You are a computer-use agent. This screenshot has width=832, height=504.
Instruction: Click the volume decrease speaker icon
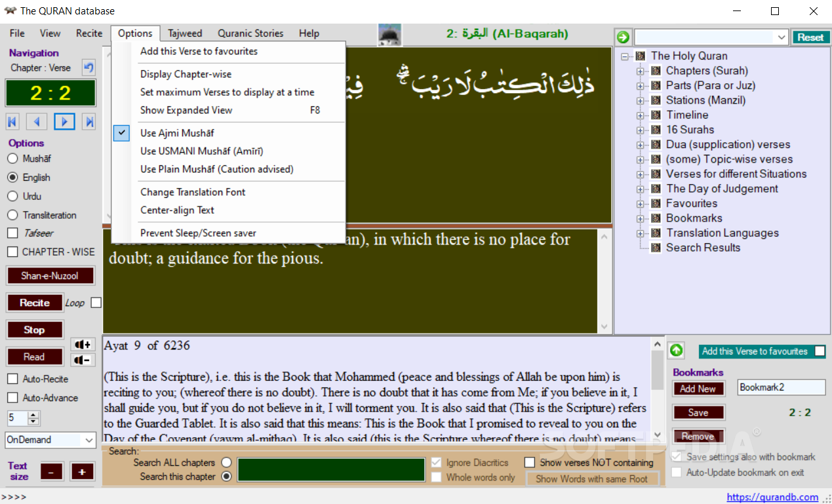pyautogui.click(x=83, y=359)
